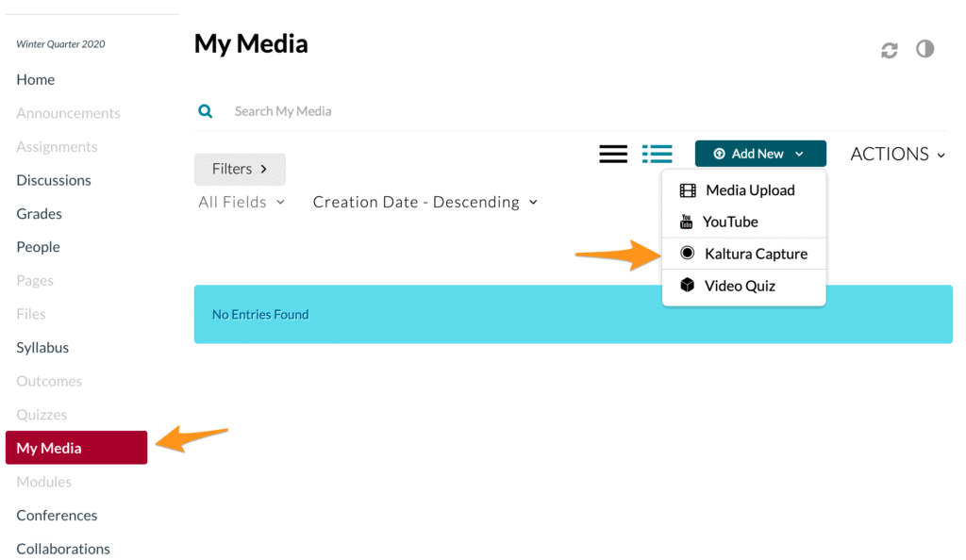This screenshot has height=560, width=966.
Task: Open the All Fields dropdown
Action: [241, 202]
